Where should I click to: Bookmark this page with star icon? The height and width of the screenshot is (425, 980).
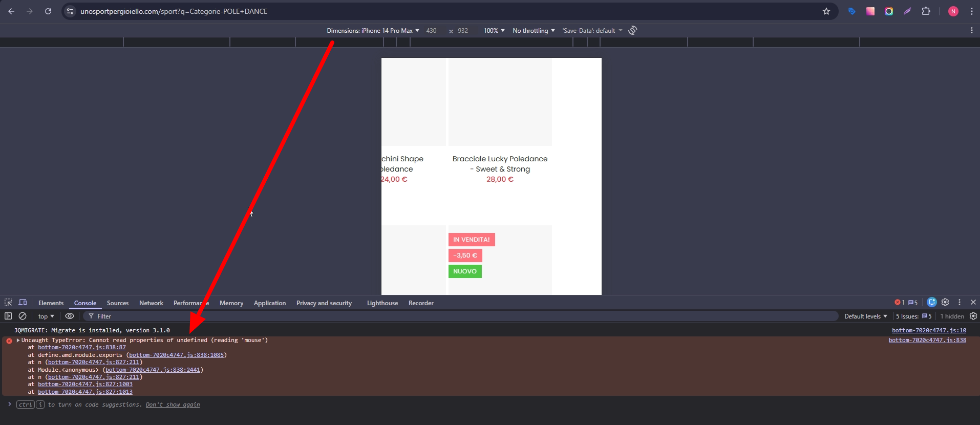coord(826,11)
